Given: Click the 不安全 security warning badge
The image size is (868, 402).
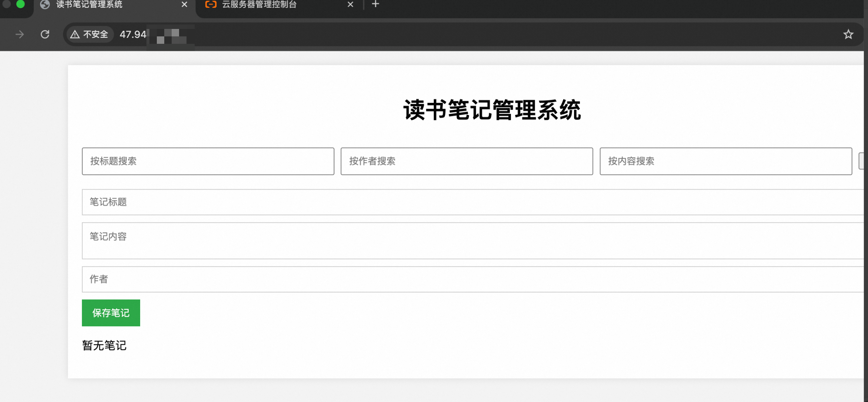Looking at the screenshot, I should click(90, 35).
